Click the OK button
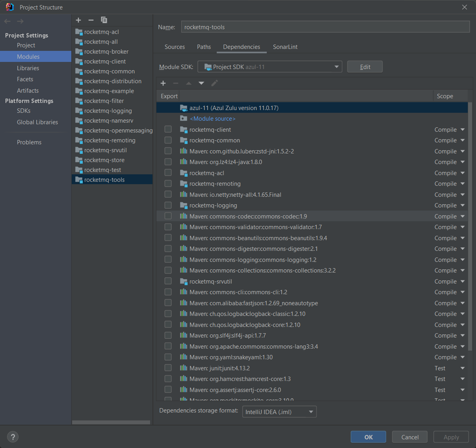476x448 pixels. [x=368, y=437]
